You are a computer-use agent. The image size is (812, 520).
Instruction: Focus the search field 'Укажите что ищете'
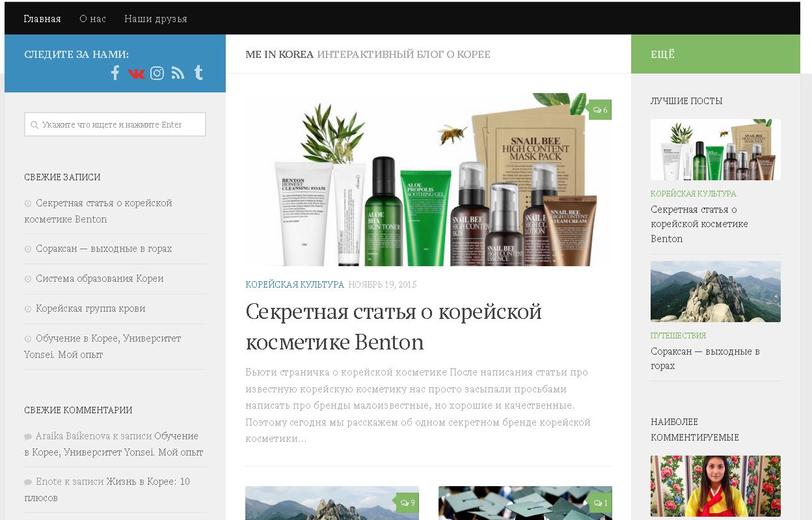(115, 124)
